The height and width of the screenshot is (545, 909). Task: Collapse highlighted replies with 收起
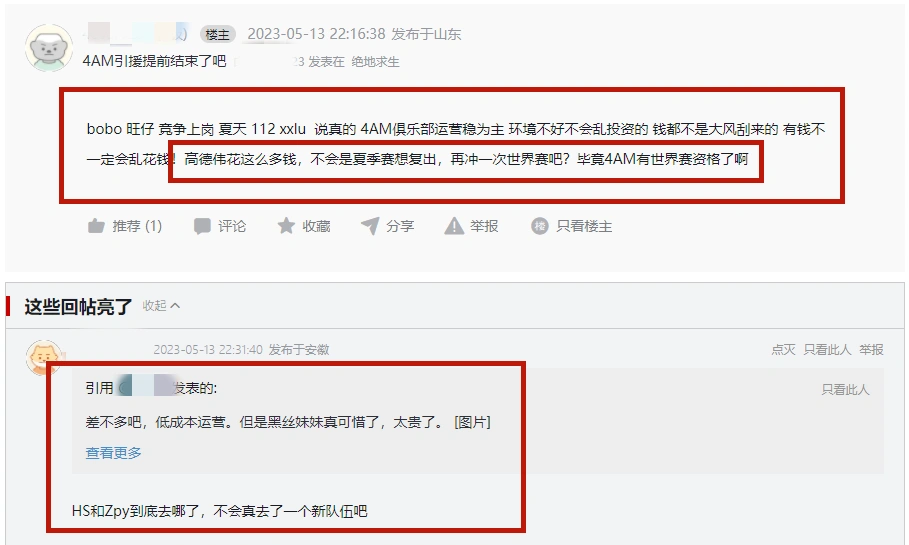coord(161,306)
